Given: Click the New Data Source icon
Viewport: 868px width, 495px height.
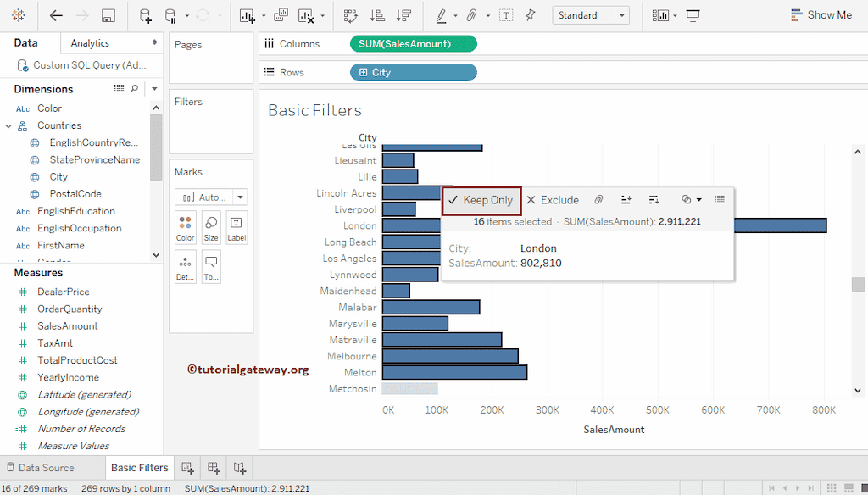Looking at the screenshot, I should pyautogui.click(x=146, y=15).
